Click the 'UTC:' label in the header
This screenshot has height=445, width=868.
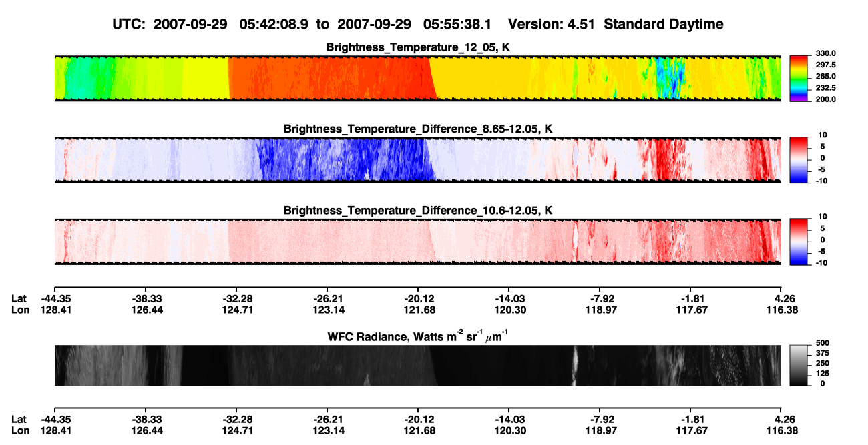128,24
